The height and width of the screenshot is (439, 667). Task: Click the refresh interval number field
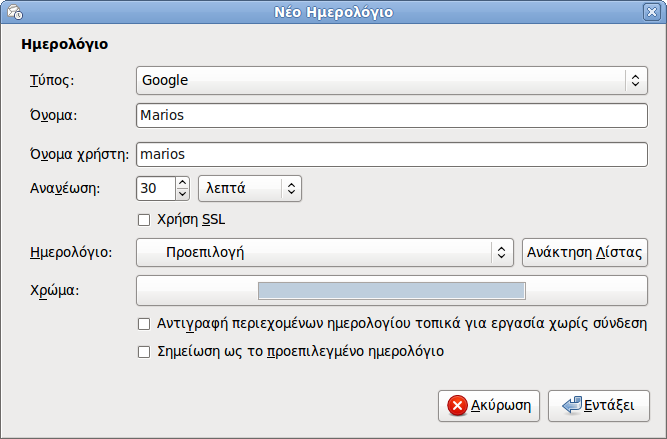(x=156, y=188)
